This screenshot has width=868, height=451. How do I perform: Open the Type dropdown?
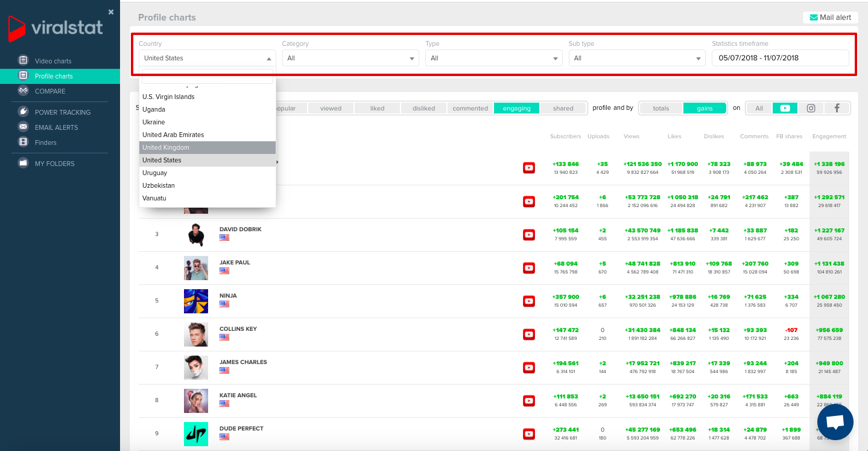(493, 58)
